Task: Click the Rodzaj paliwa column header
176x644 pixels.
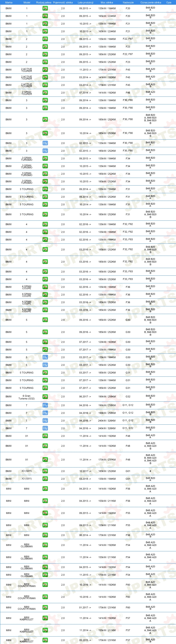Action: 44,2
